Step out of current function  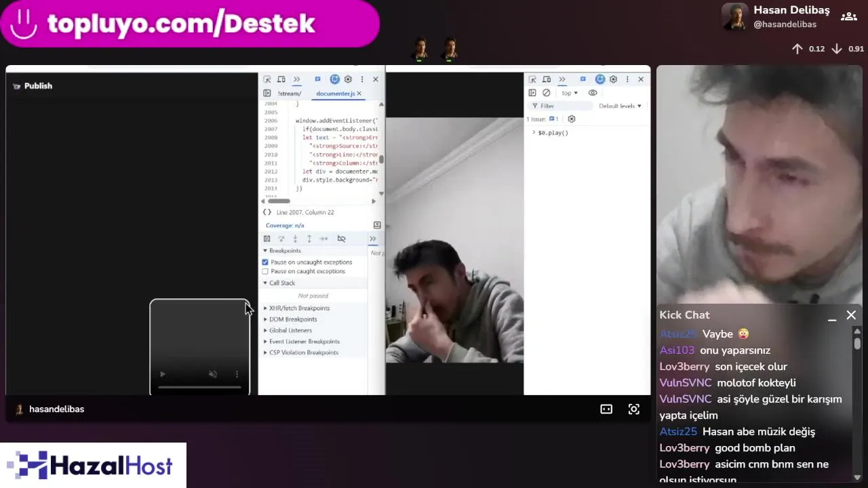tap(309, 239)
